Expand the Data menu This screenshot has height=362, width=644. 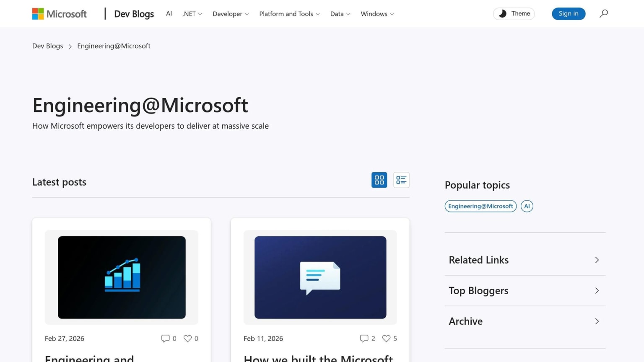click(x=340, y=14)
